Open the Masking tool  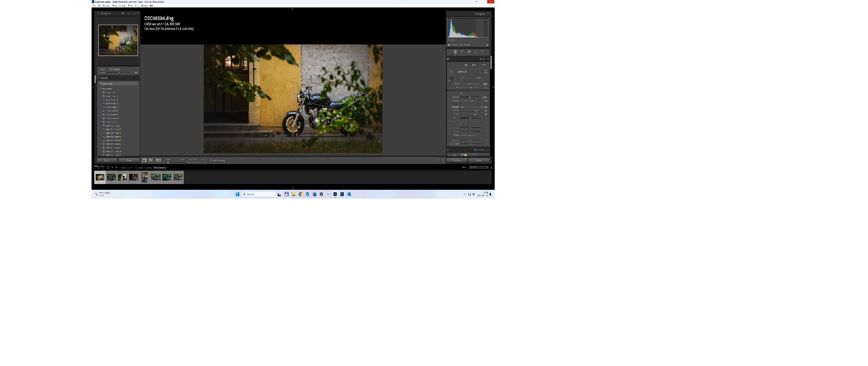(x=482, y=52)
